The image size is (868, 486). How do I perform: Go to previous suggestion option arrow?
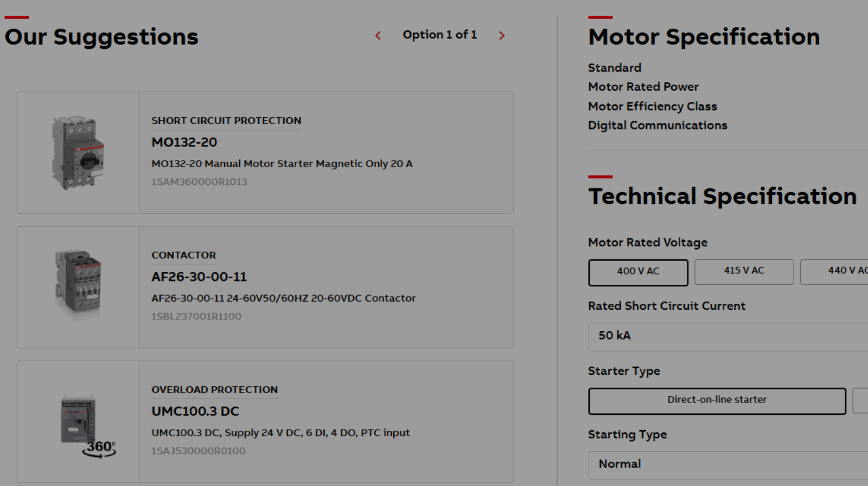click(378, 36)
